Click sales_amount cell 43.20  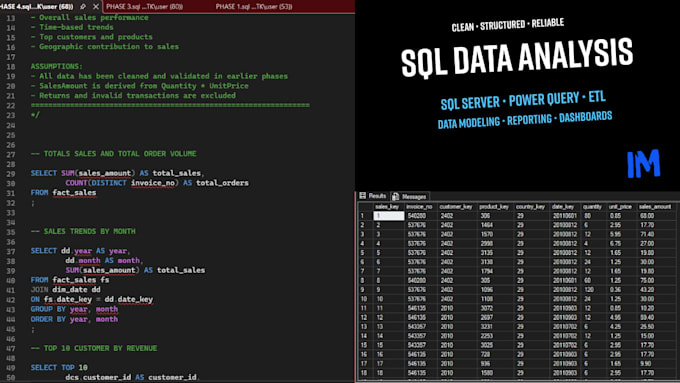(x=647, y=289)
